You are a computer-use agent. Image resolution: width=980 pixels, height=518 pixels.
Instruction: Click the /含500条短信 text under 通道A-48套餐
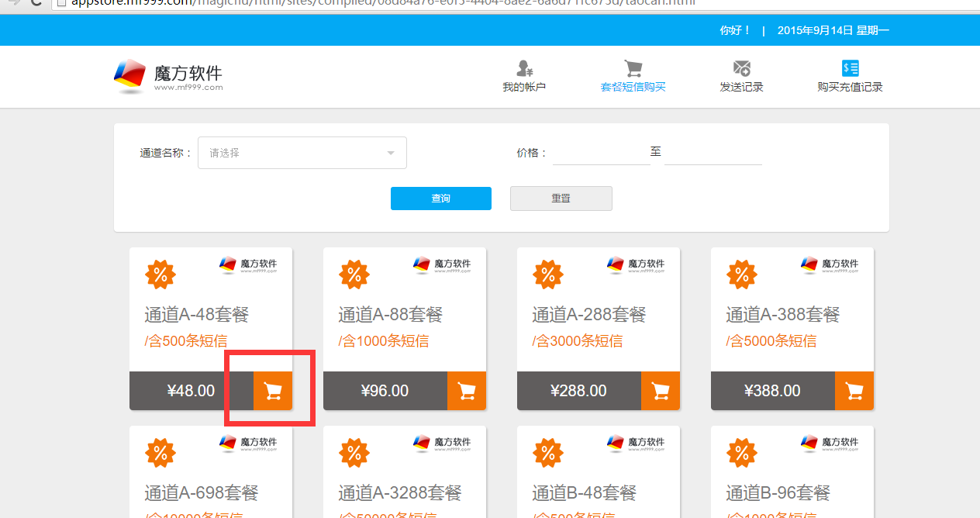186,341
